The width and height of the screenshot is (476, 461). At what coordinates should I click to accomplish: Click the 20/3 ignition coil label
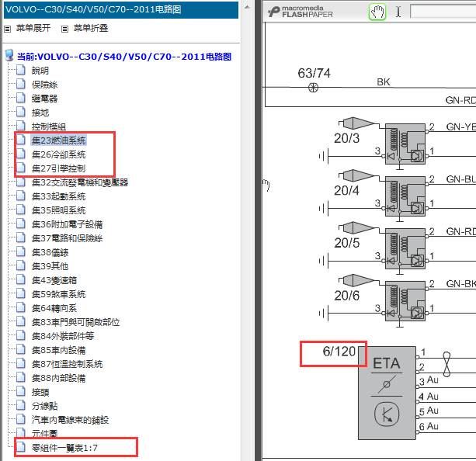coord(346,138)
